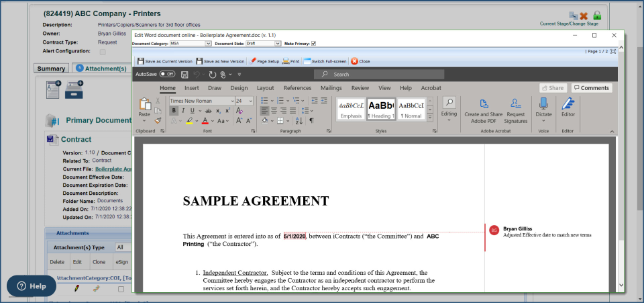Image resolution: width=644 pixels, height=303 pixels.
Task: Switch to the Insert ribbon tab
Action: [x=191, y=88]
